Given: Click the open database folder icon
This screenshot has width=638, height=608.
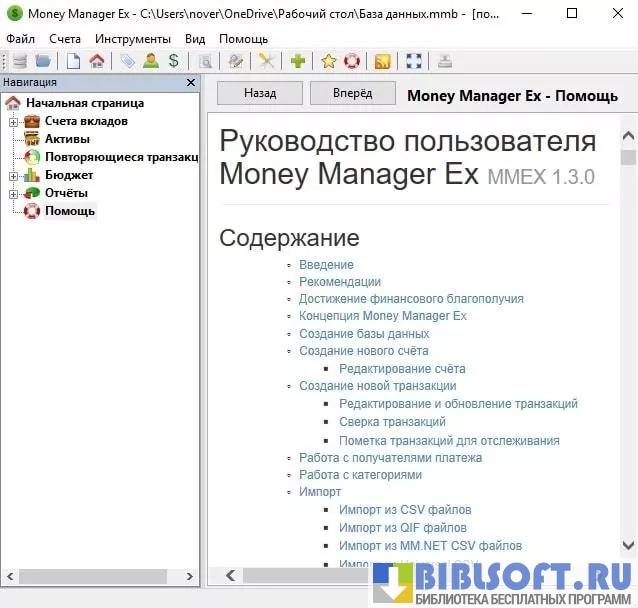Looking at the screenshot, I should 43,61.
